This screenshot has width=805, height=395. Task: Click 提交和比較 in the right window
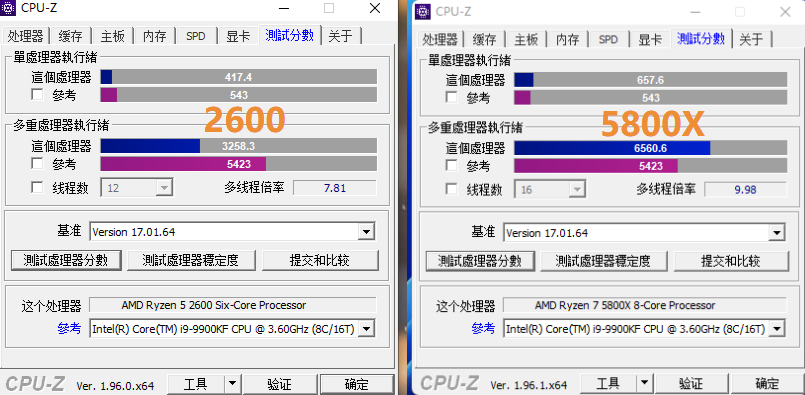pyautogui.click(x=731, y=261)
